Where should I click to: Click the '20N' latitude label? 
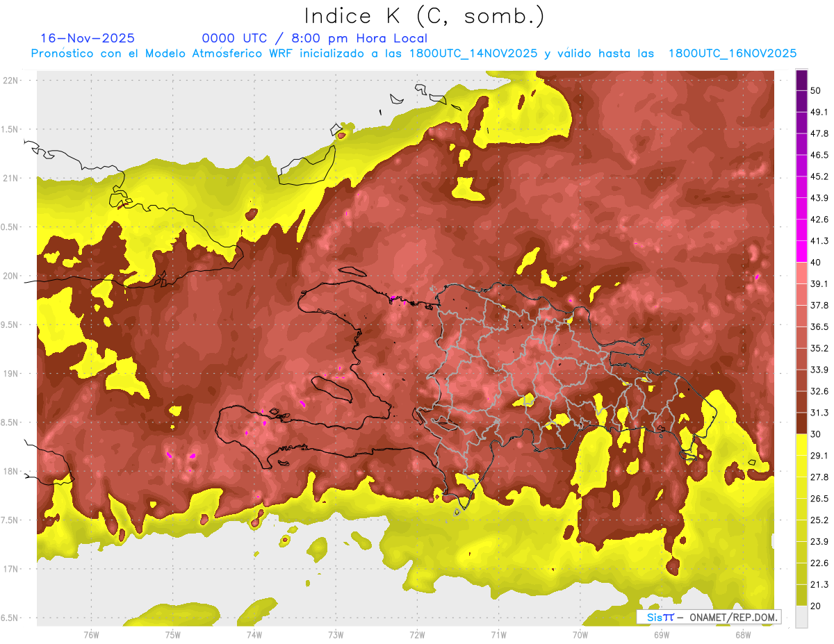pos(11,276)
